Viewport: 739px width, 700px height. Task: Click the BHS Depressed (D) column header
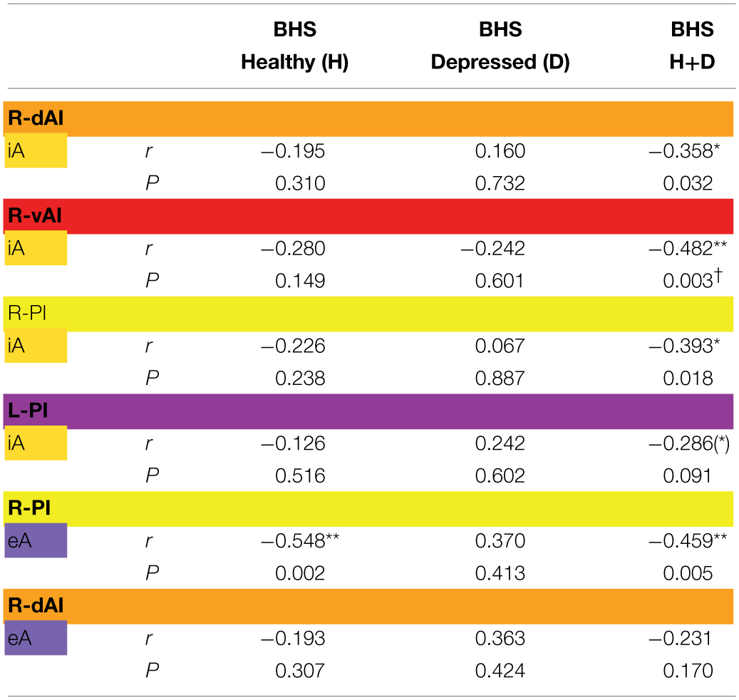[500, 46]
